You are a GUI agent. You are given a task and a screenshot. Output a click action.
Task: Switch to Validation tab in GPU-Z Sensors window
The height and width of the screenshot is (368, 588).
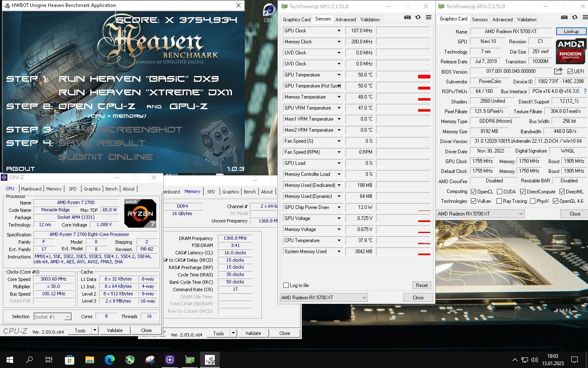[x=370, y=19]
